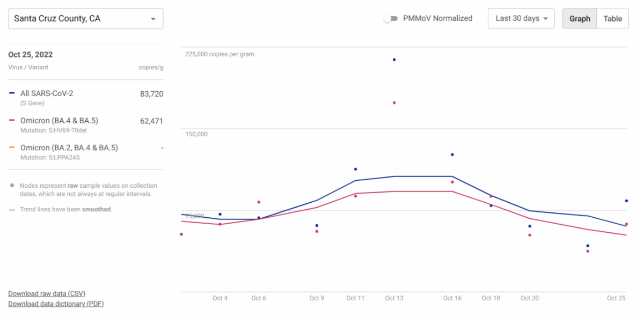644x324 pixels.
Task: Switch to the Graph tab
Action: [x=580, y=19]
